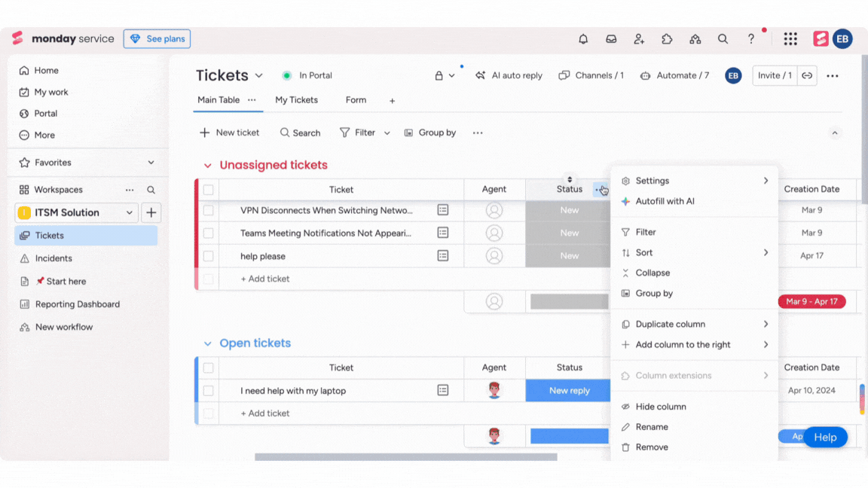The height and width of the screenshot is (488, 868).
Task: Expand the Favorites section chevron
Action: pos(151,163)
